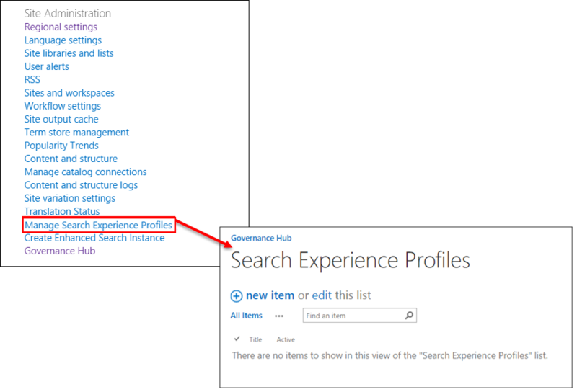Sort by the Active column header
The height and width of the screenshot is (392, 577).
coord(286,339)
